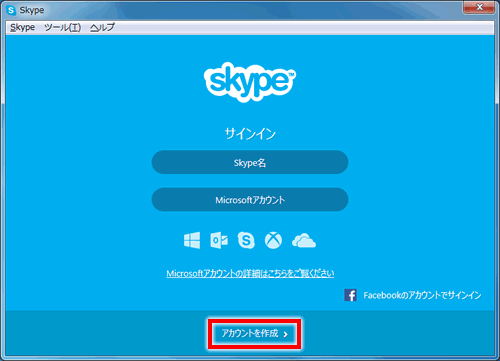Open the Skype menu

(22, 27)
